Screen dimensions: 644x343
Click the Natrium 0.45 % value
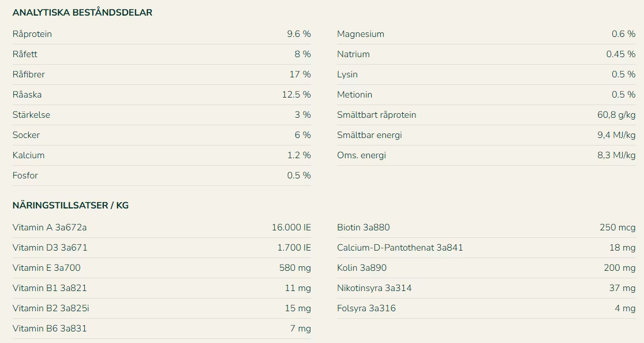point(620,54)
